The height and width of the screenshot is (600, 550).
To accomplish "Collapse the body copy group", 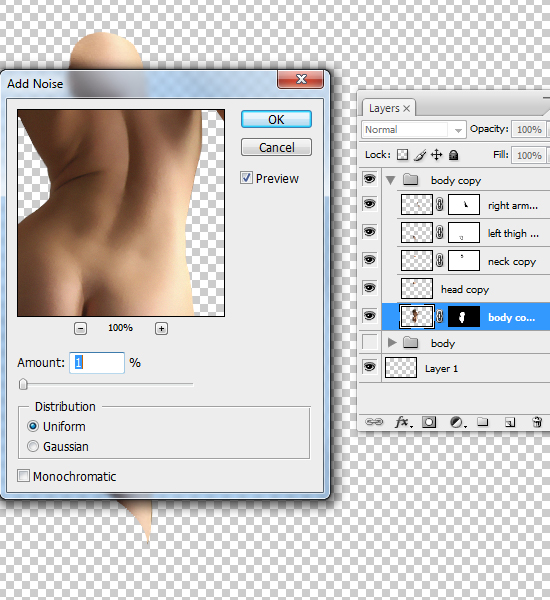I will point(390,180).
